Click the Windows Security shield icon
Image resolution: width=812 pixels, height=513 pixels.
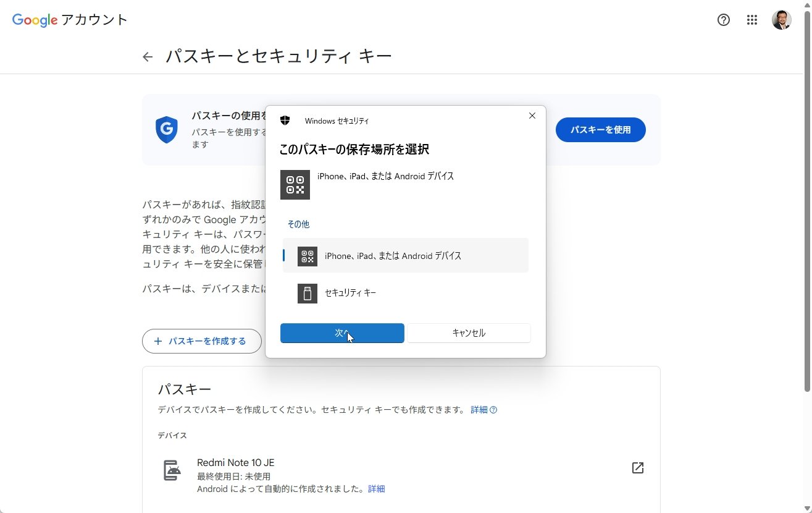[x=285, y=121]
